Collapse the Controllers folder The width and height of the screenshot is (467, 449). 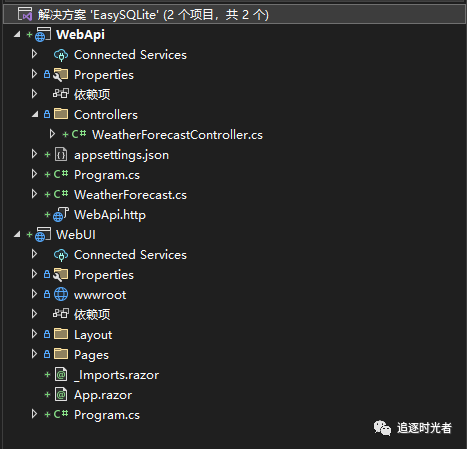click(35, 115)
